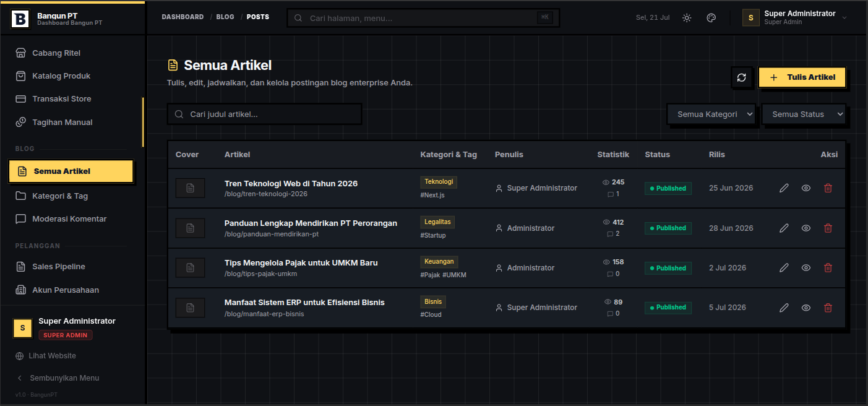The height and width of the screenshot is (406, 868).
Task: Open the Semua Status filter dropdown
Action: point(804,114)
